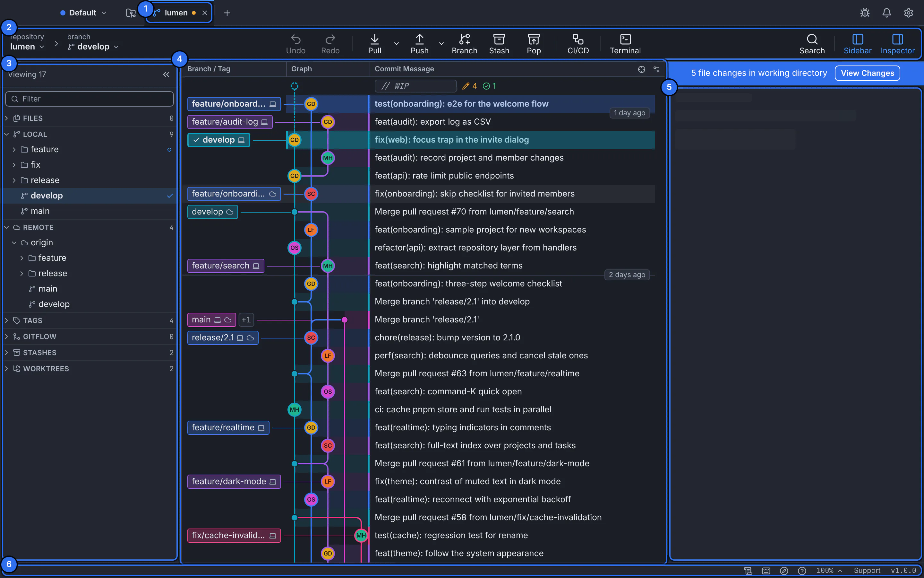The width and height of the screenshot is (924, 578).
Task: Toggle the Inspector panel
Action: coord(898,44)
